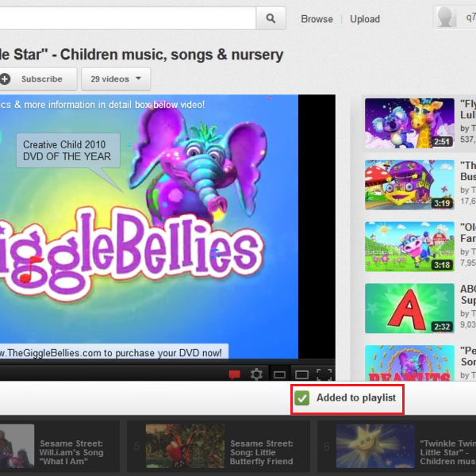Subscribe to the channel
The image size is (476, 476).
point(38,79)
